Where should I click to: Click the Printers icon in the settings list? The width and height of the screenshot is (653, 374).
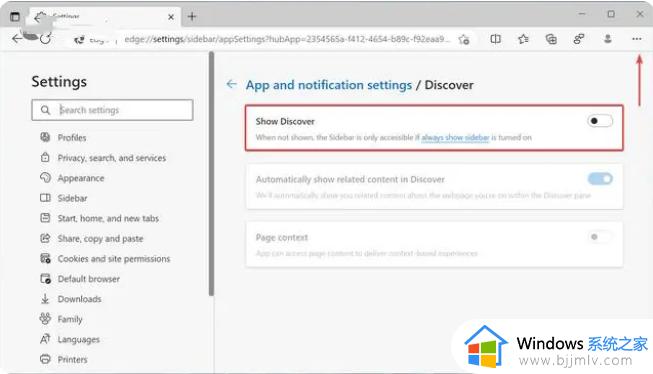coord(45,359)
